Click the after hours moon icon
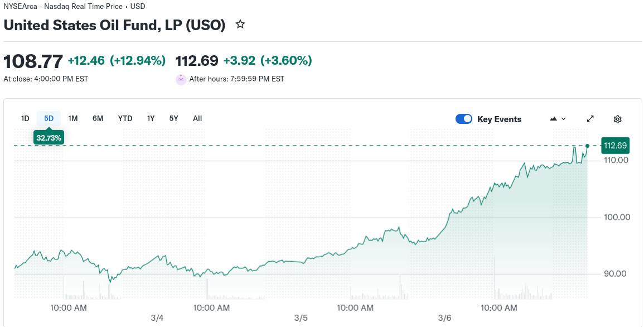Screen dimensions: 644x327 coord(181,79)
